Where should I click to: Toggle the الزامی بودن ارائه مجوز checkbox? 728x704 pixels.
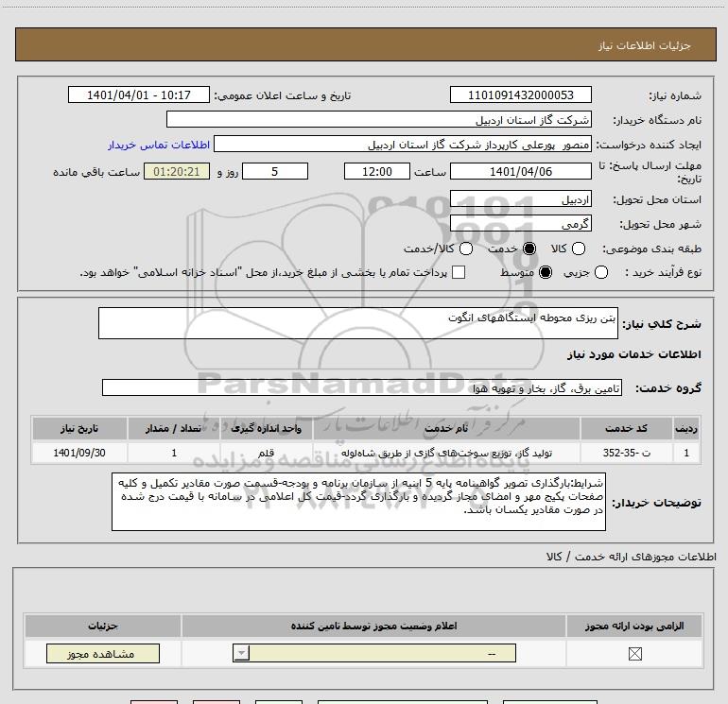[x=634, y=654]
